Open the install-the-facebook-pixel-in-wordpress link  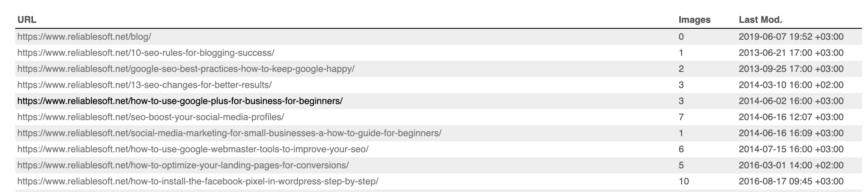click(x=197, y=181)
